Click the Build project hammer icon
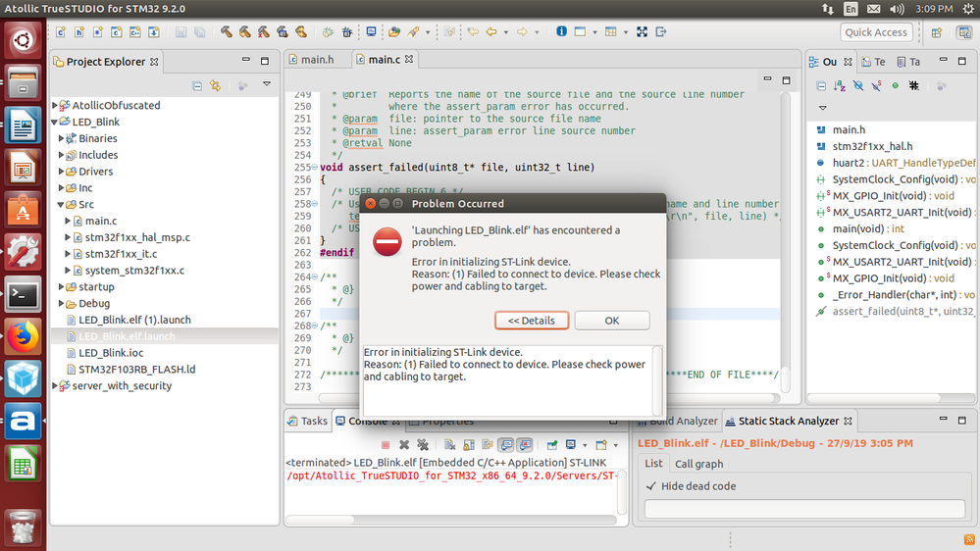The image size is (980, 551). tap(227, 31)
